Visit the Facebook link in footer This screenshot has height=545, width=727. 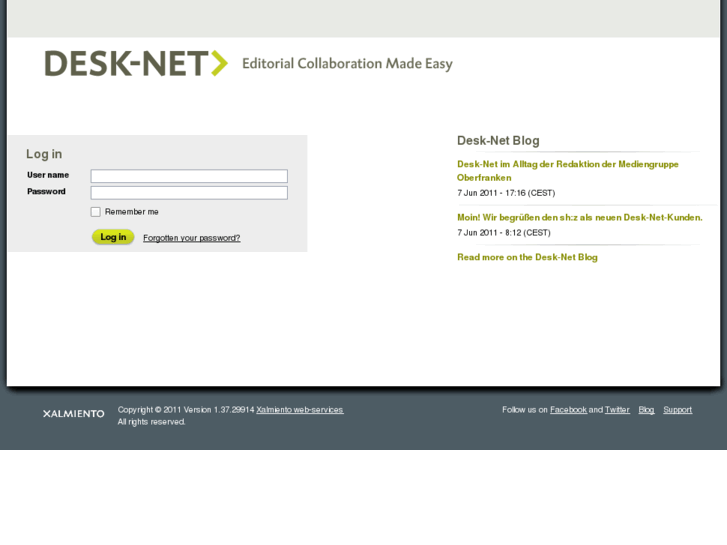(x=568, y=410)
